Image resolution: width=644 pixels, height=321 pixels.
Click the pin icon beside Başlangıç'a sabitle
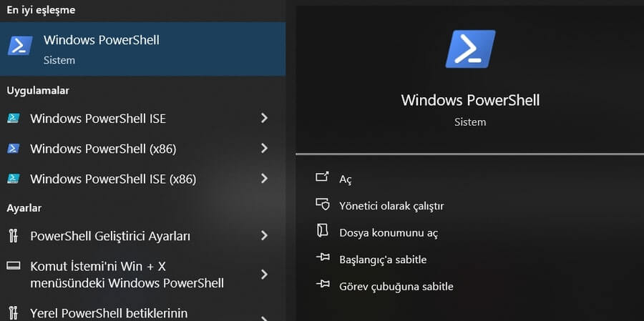322,259
